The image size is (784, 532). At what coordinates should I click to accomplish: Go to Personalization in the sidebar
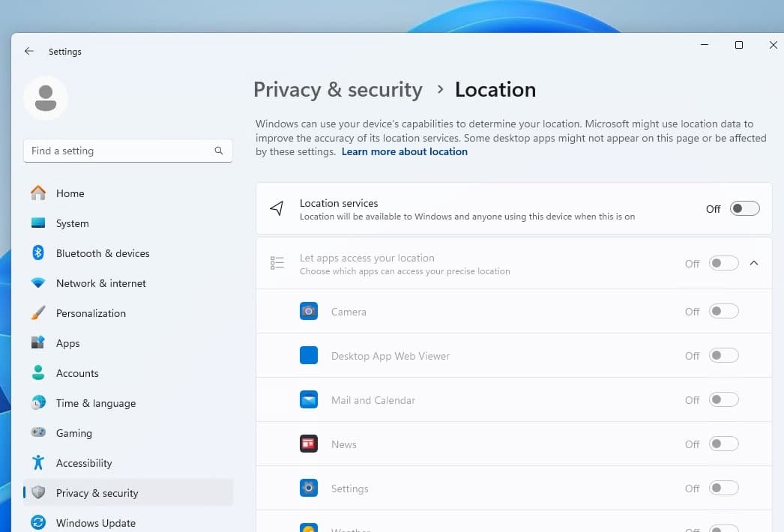(91, 313)
